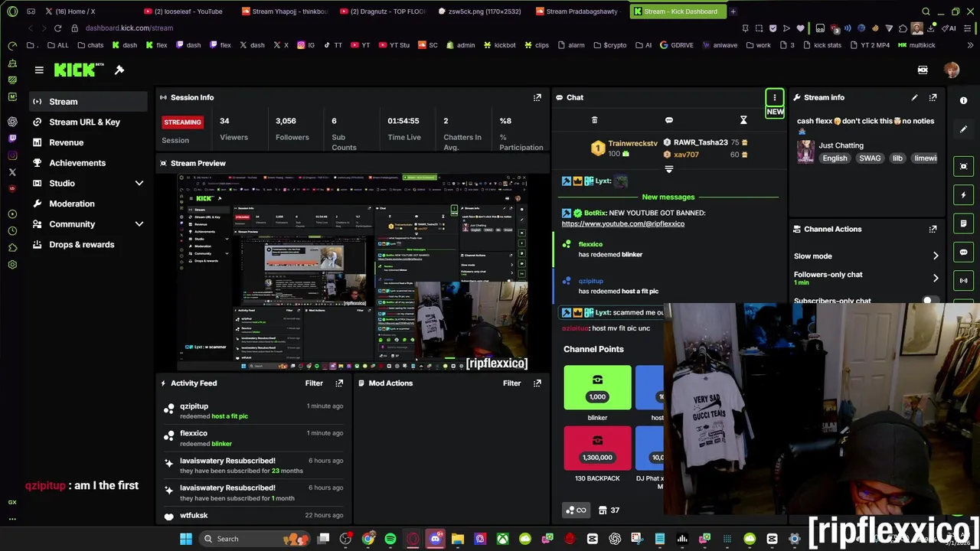The height and width of the screenshot is (551, 980).
Task: Pop out the Activity Feed panel
Action: [339, 383]
